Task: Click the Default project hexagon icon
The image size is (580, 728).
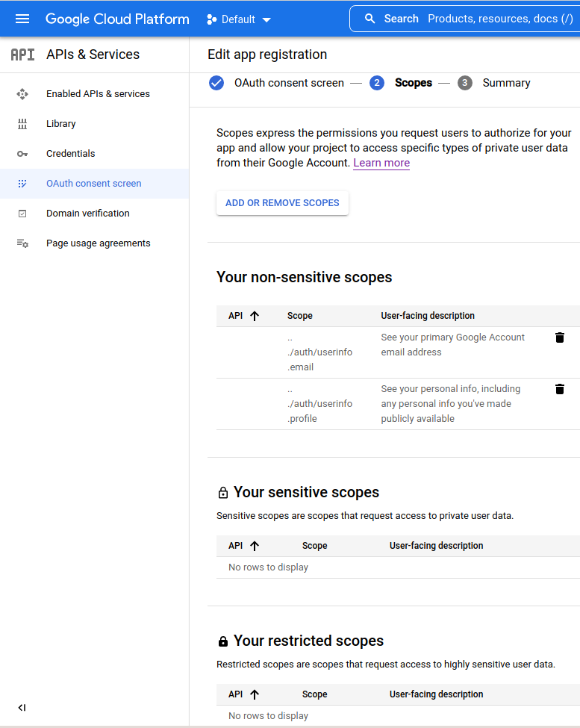Action: click(211, 19)
